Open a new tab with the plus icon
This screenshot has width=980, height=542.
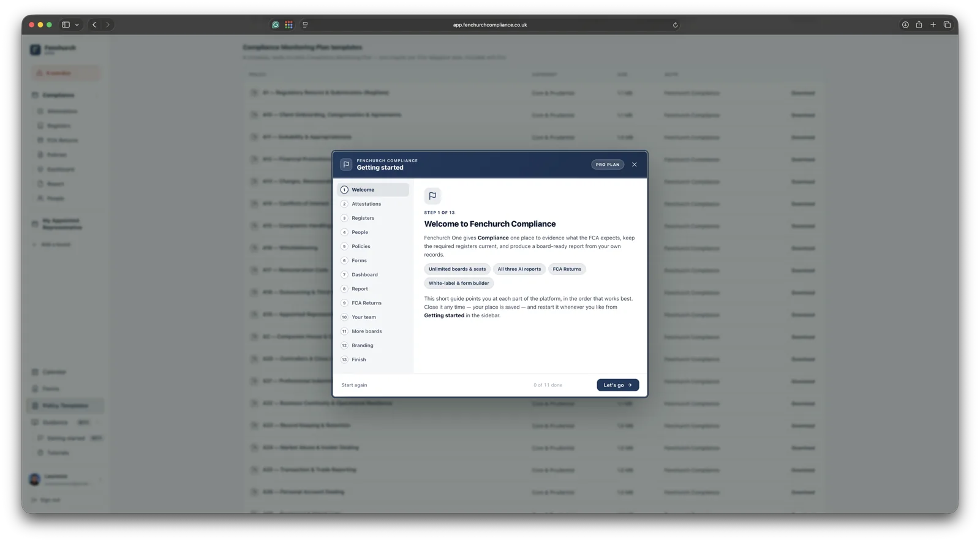(933, 25)
